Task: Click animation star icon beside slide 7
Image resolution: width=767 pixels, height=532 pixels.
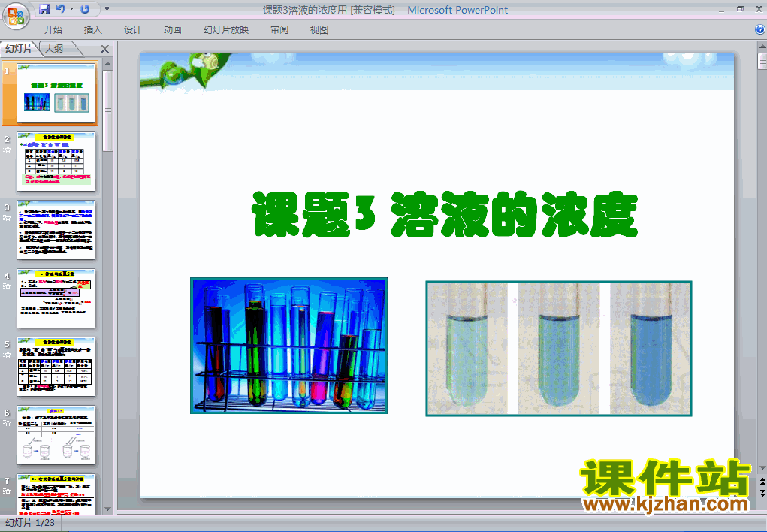Action: click(x=7, y=491)
